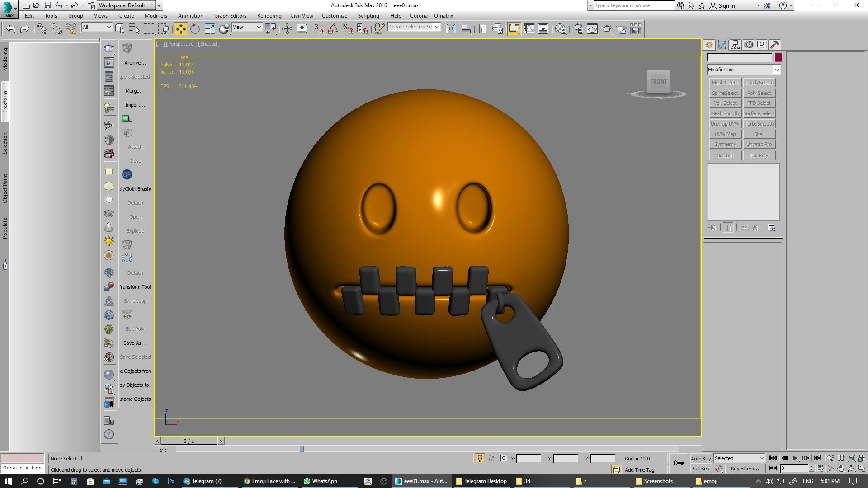Click the Archive... button
The width and height of the screenshot is (868, 488).
(x=135, y=63)
